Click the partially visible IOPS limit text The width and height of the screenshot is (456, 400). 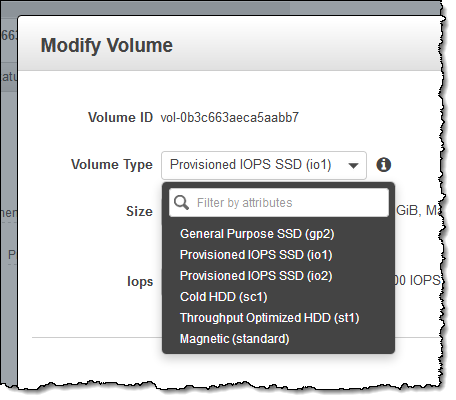pos(417,280)
